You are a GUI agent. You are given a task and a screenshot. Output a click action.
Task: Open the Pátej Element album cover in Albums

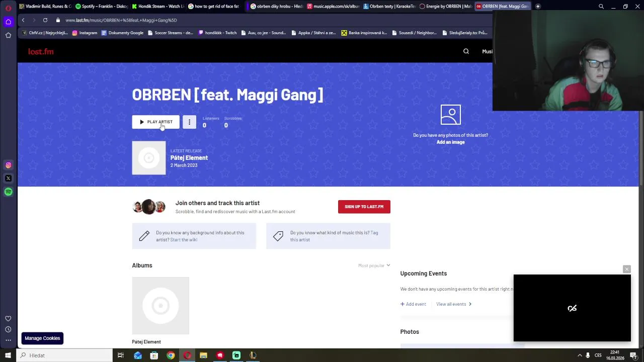tap(160, 306)
